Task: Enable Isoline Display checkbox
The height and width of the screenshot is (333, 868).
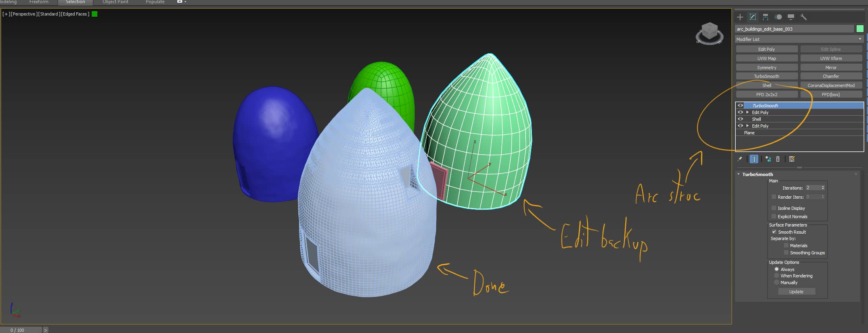Action: (774, 208)
